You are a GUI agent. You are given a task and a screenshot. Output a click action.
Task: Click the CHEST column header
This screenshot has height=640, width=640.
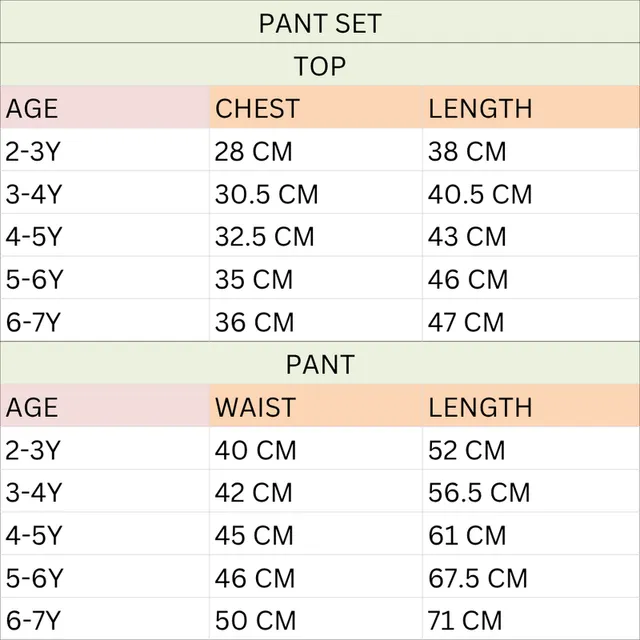(x=316, y=107)
